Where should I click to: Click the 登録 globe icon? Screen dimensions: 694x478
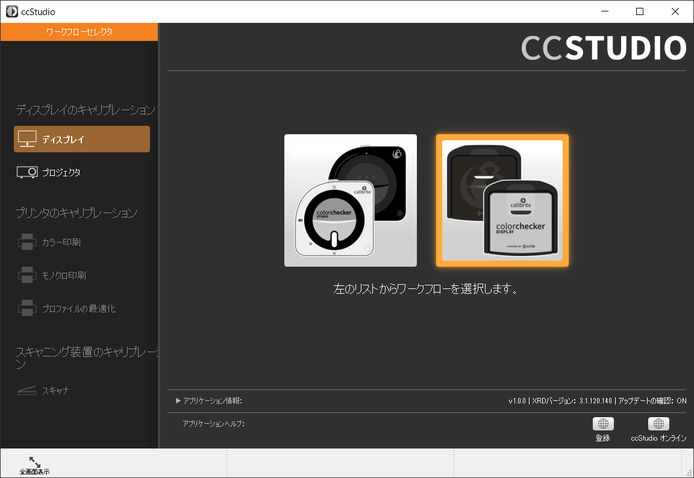click(603, 424)
